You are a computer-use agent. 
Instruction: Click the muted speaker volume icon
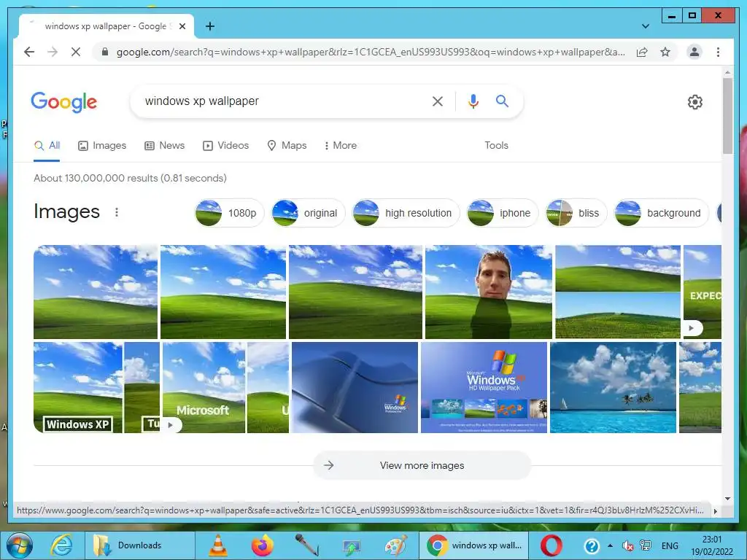pos(628,546)
